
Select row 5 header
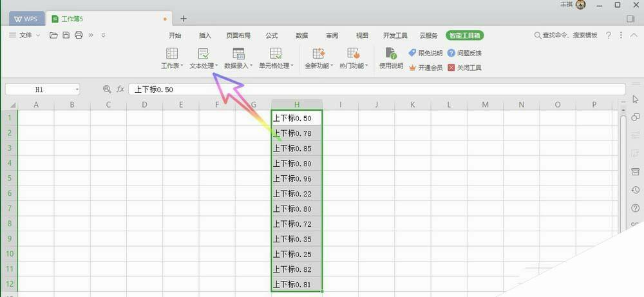click(x=9, y=178)
